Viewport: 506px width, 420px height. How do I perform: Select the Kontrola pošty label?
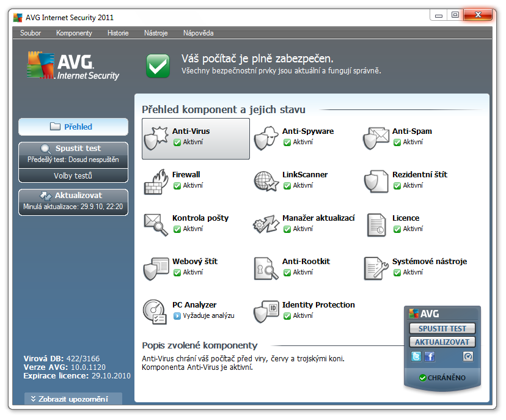[200, 218]
